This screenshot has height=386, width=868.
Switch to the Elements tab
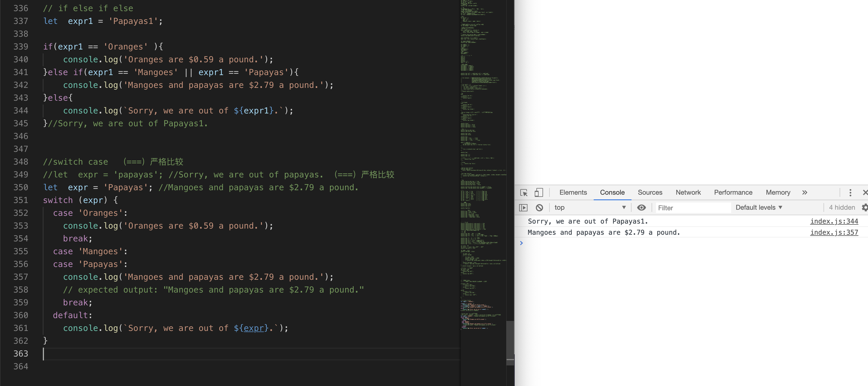[x=573, y=192]
